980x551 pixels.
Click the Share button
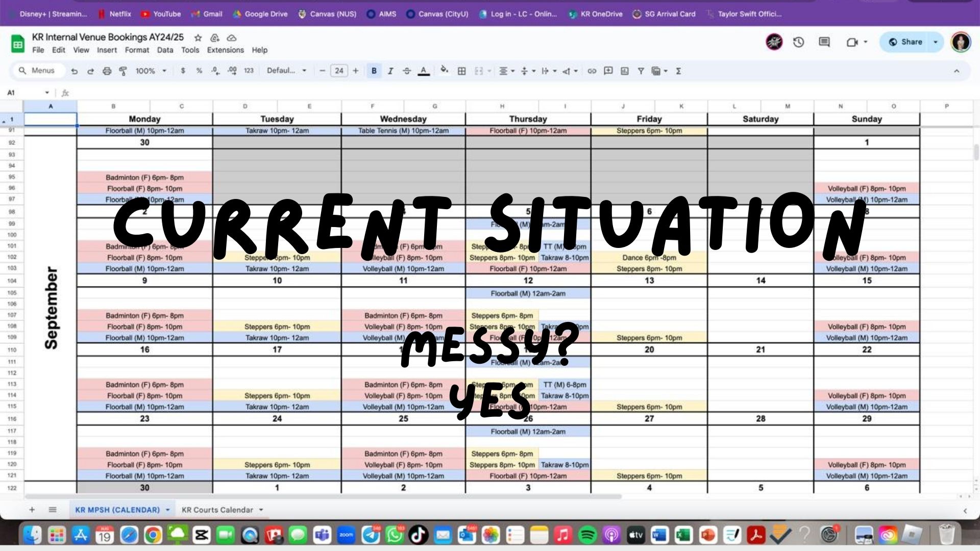905,42
